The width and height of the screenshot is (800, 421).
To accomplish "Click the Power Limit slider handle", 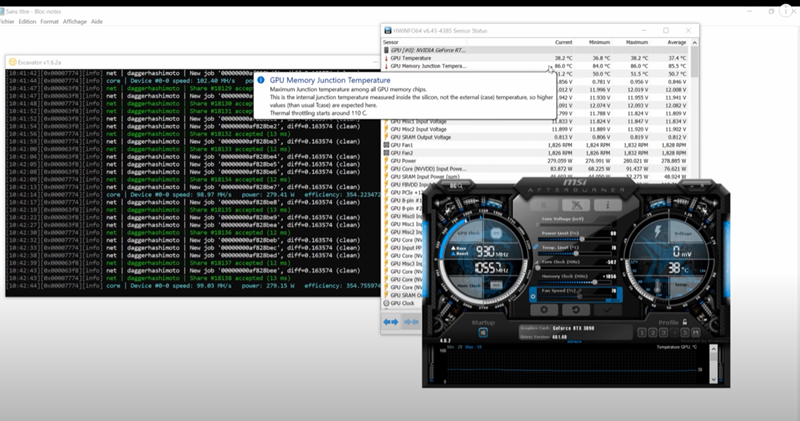I will tap(582, 239).
